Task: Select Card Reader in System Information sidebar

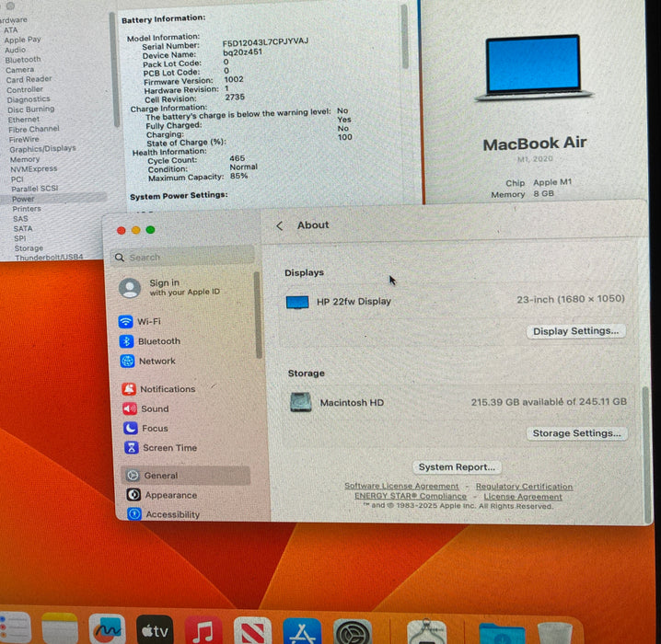Action: point(29,79)
